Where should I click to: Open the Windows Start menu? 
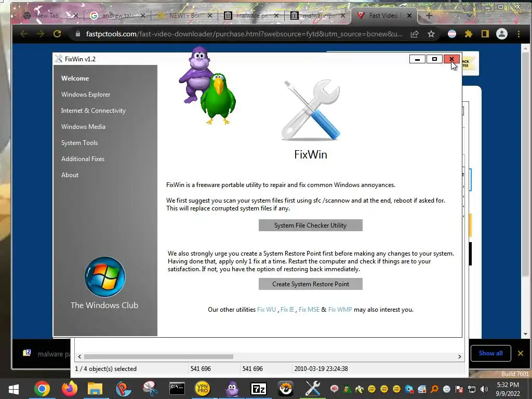click(14, 389)
